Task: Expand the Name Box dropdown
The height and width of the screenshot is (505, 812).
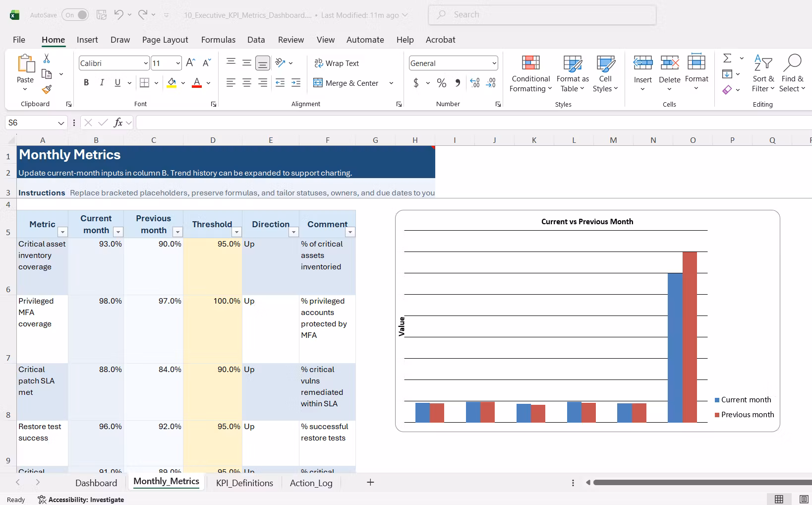Action: coord(61,123)
